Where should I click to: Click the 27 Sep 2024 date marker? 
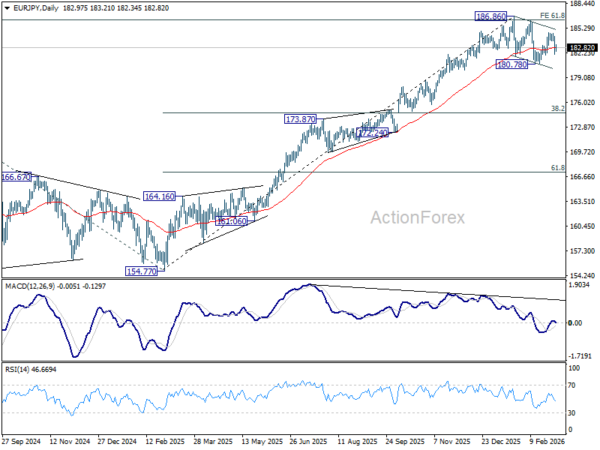tap(21, 441)
